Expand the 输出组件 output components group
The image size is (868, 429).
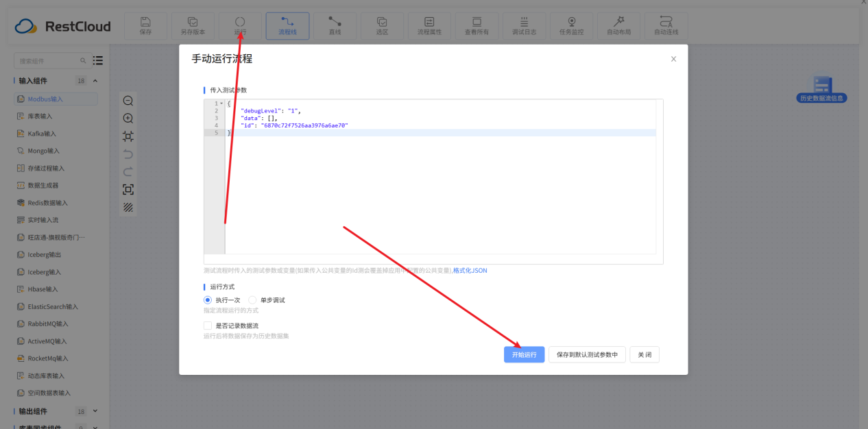[95, 411]
